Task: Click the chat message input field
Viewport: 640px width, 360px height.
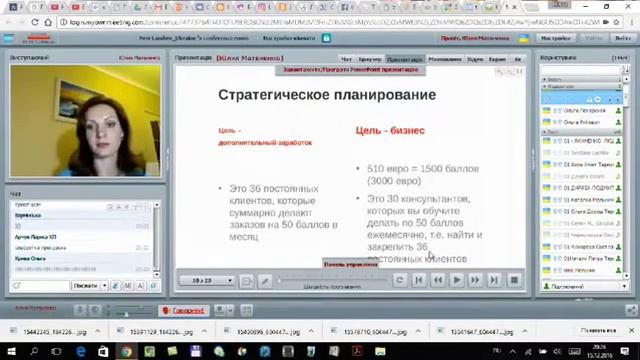Action: pos(40,285)
